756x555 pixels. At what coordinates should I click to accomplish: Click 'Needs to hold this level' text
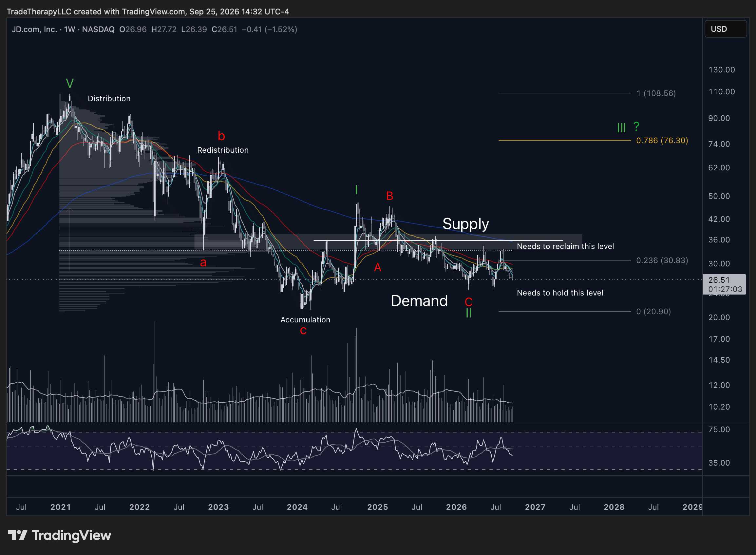point(560,293)
